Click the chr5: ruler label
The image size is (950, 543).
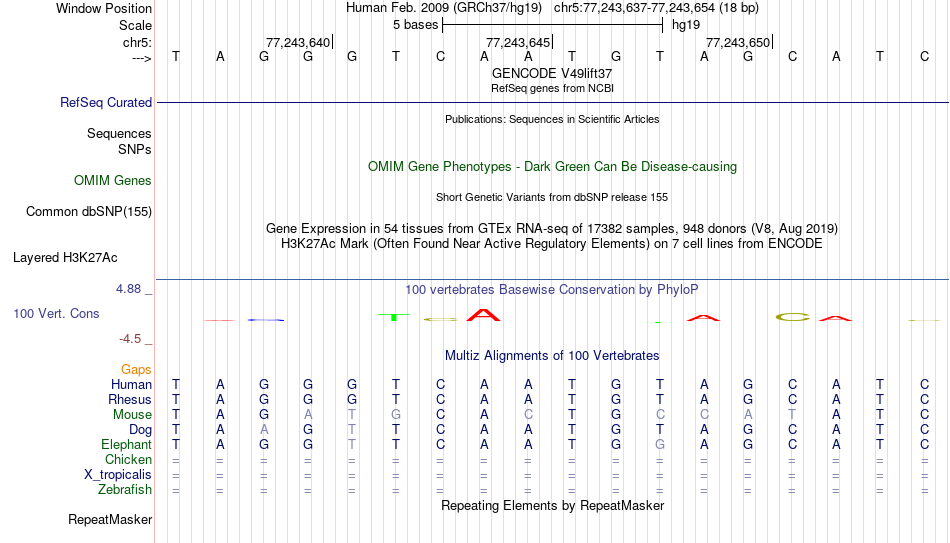coord(138,42)
